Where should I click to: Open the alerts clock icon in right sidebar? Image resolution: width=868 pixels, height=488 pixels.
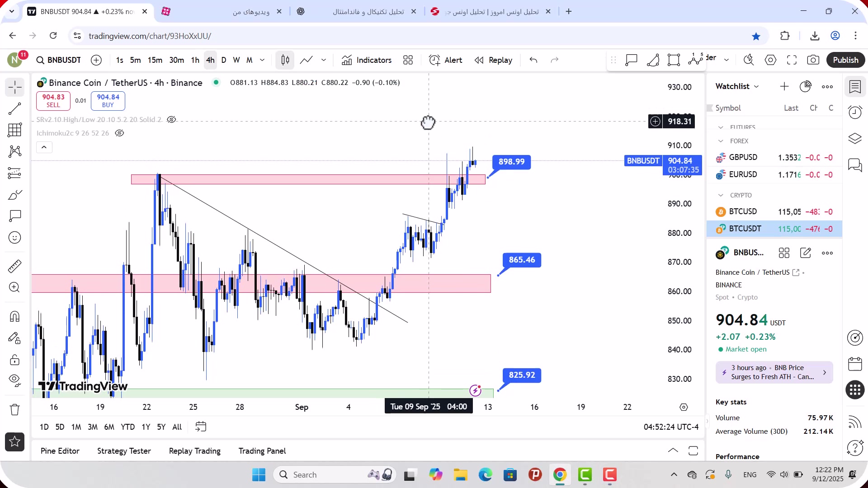click(x=855, y=112)
